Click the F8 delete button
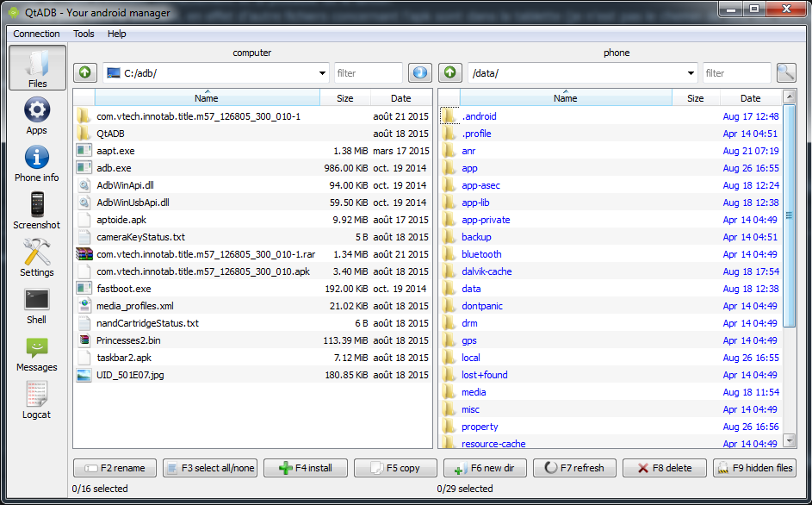 pos(663,468)
